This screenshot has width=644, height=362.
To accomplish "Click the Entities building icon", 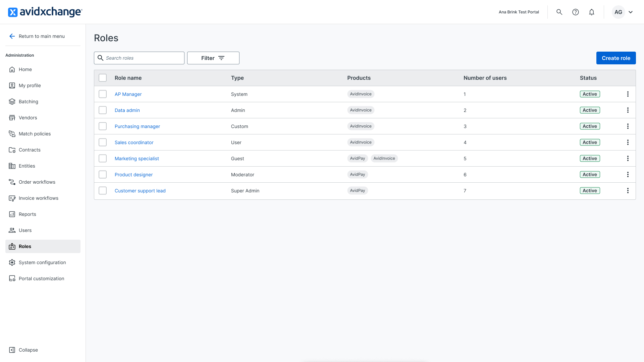I will (x=12, y=166).
